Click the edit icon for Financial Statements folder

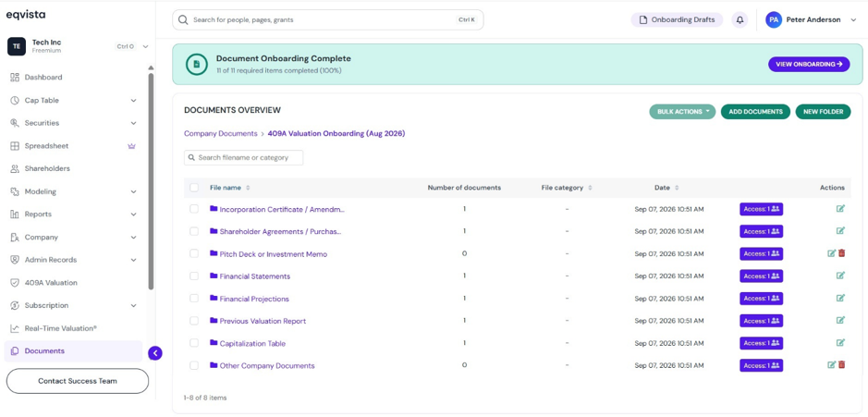(840, 276)
